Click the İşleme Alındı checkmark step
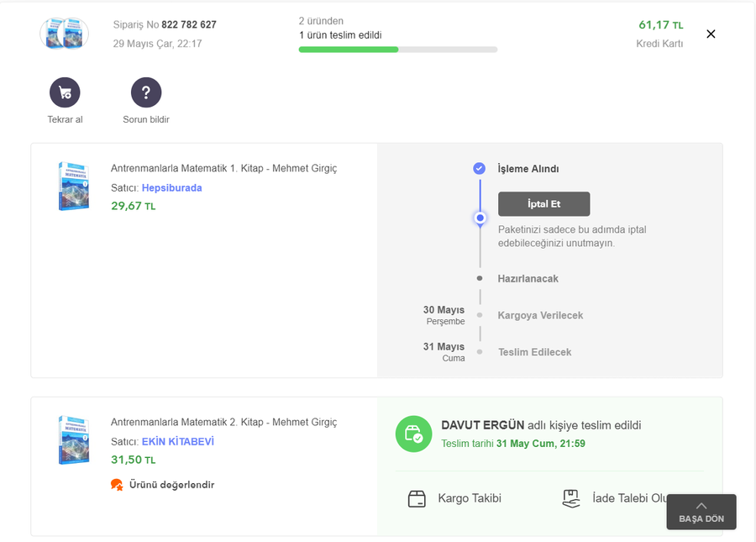 (x=479, y=168)
